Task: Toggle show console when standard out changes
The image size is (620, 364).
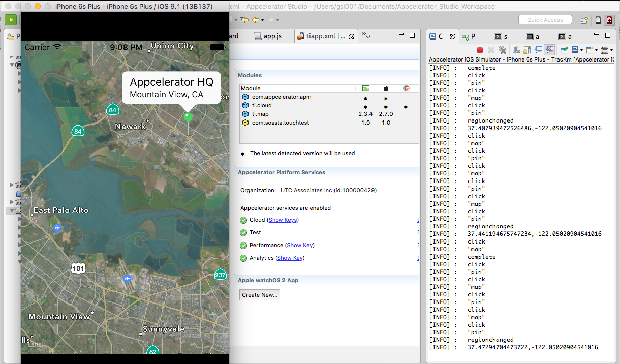Action: [x=538, y=50]
